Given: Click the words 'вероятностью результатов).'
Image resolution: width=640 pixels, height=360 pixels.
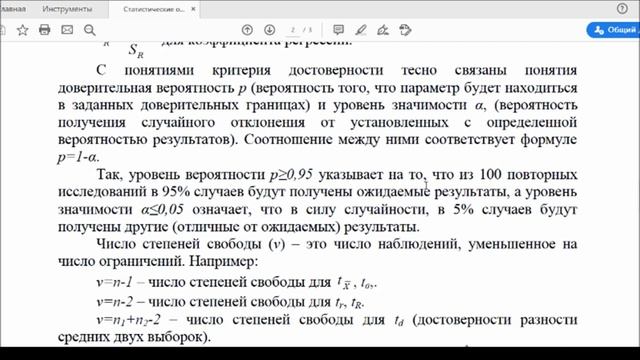Looking at the screenshot, I should (148, 140).
